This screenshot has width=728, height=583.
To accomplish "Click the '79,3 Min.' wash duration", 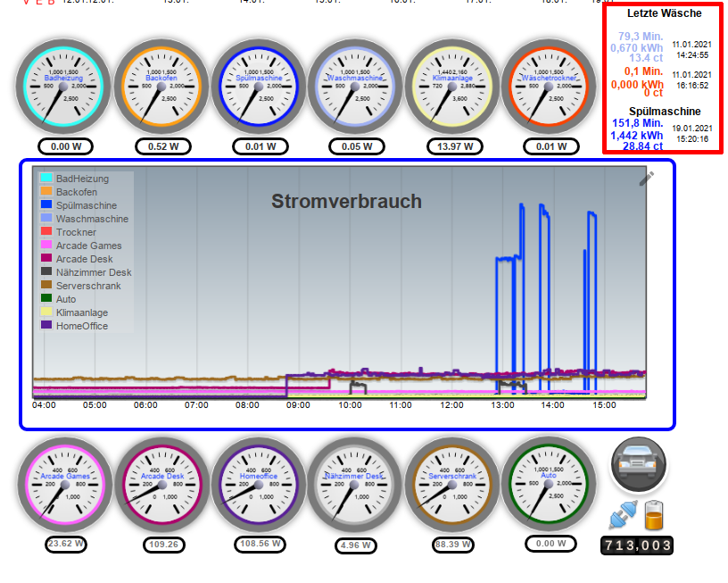I will pyautogui.click(x=641, y=37).
